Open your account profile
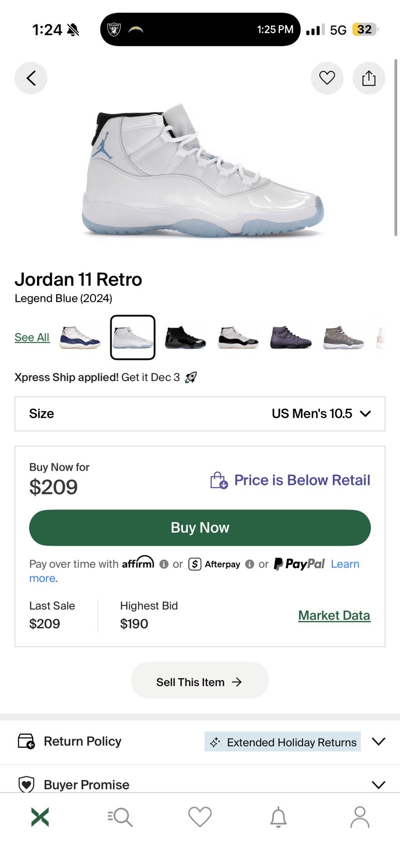Image resolution: width=400 pixels, height=868 pixels. click(x=360, y=819)
